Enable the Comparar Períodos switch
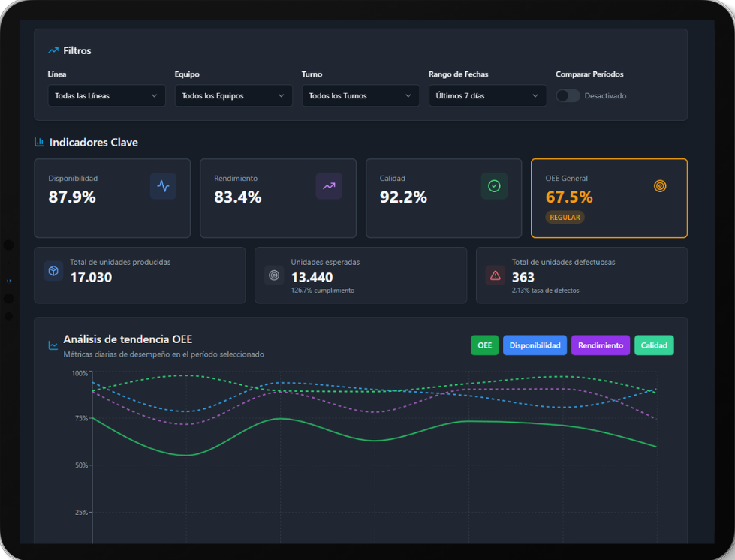The image size is (735, 560). coord(568,96)
